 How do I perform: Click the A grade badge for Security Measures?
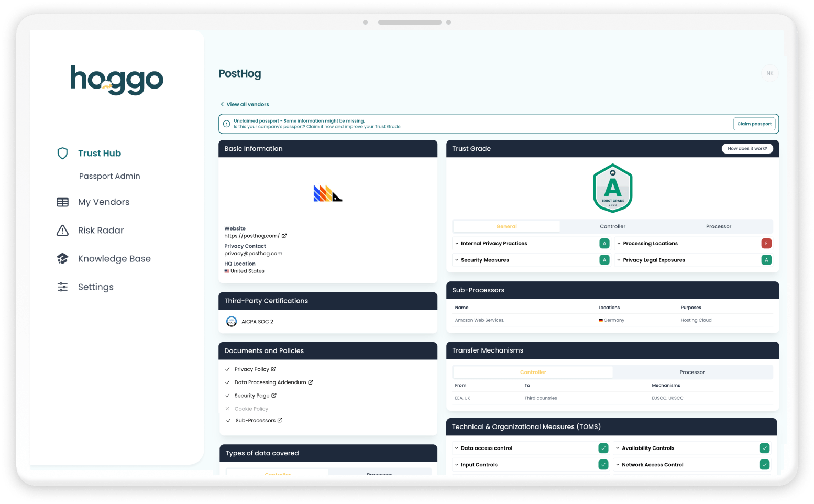(x=604, y=260)
